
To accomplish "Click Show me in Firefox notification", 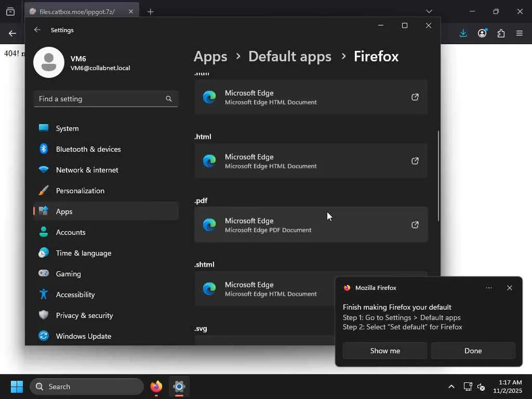I will click(385, 351).
